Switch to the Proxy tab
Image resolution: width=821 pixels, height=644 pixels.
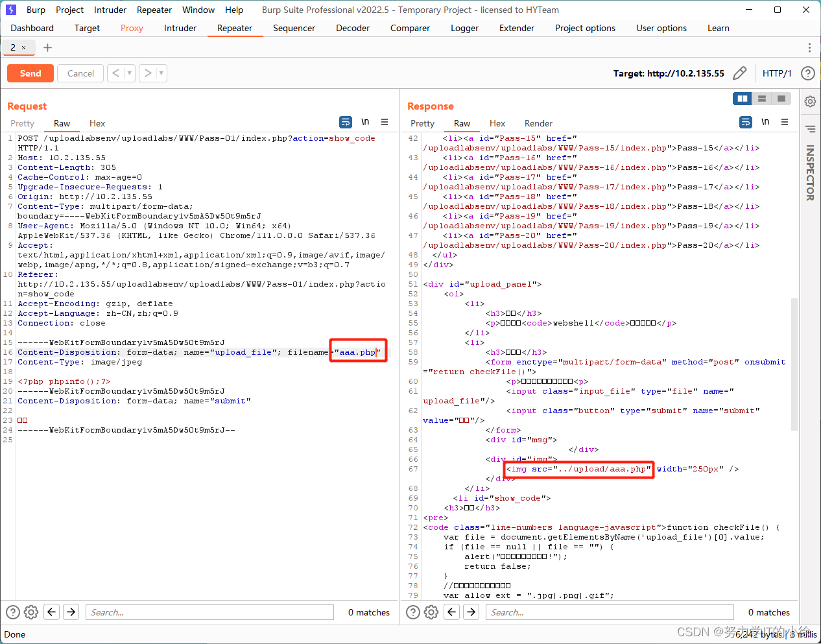point(132,28)
